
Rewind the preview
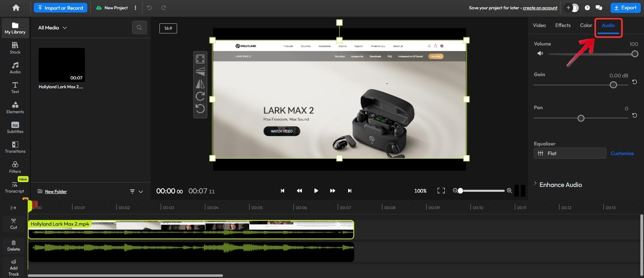(299, 191)
